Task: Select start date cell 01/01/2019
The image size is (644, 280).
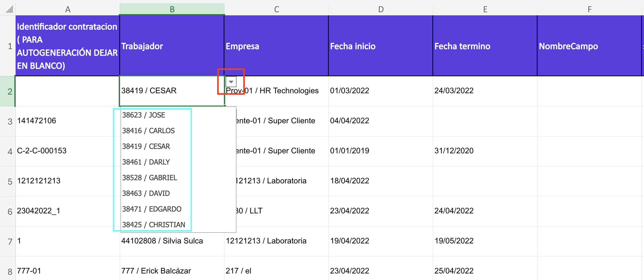Action: (381, 151)
